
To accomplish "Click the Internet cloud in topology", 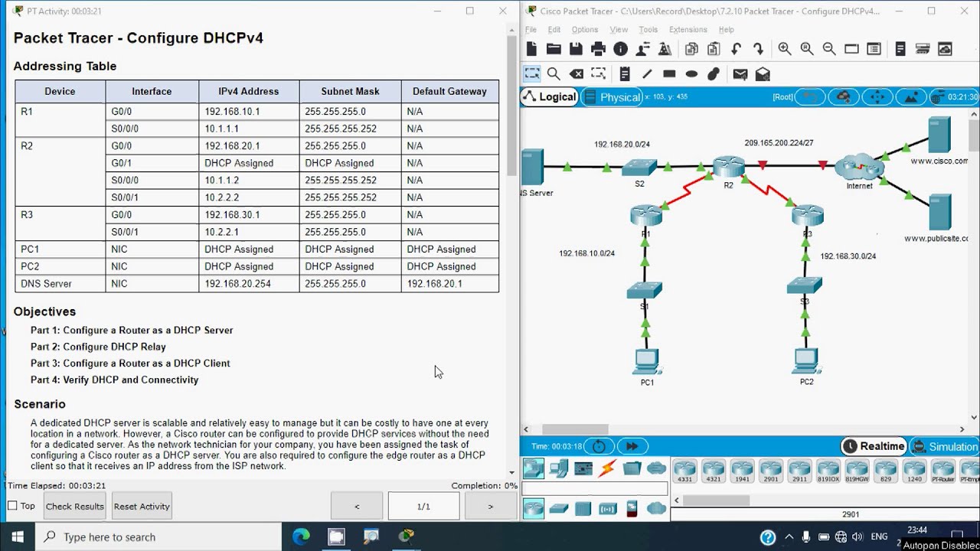I will [858, 168].
